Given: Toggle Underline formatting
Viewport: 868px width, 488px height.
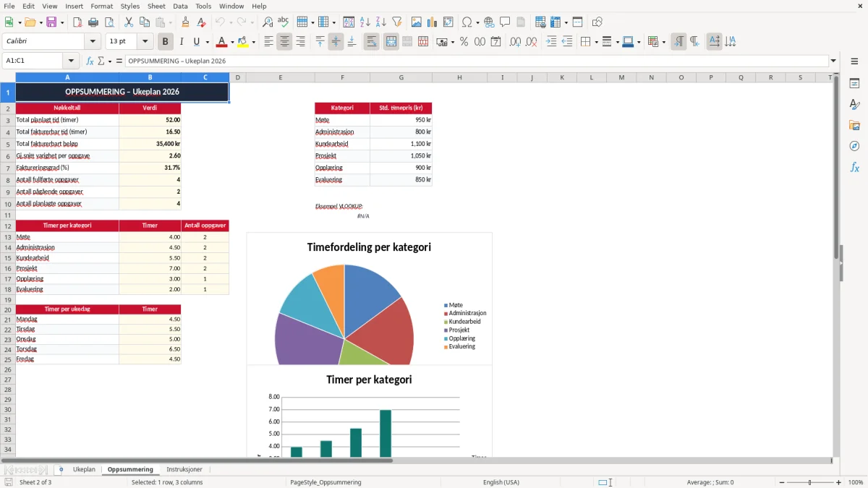Looking at the screenshot, I should coord(197,42).
